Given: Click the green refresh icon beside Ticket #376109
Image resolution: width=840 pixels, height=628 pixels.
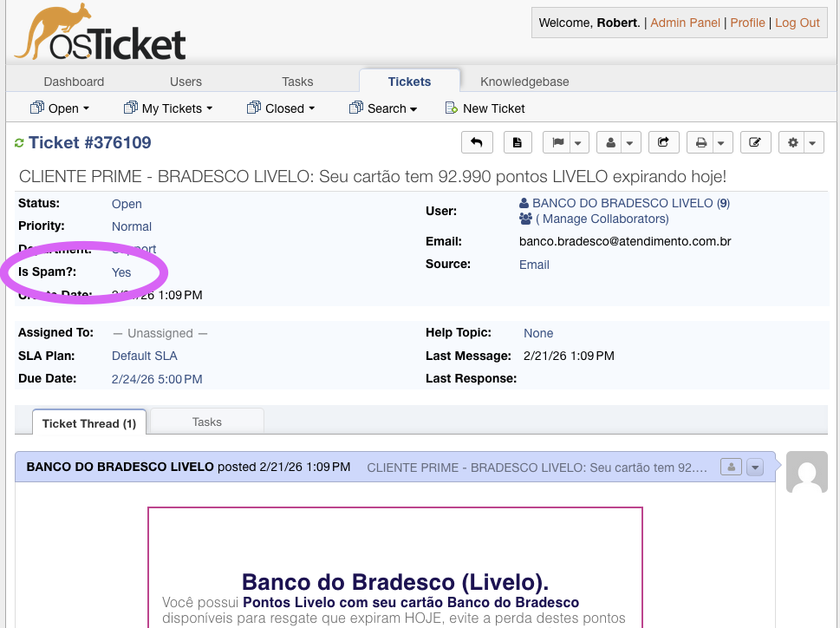Looking at the screenshot, I should click(x=19, y=143).
